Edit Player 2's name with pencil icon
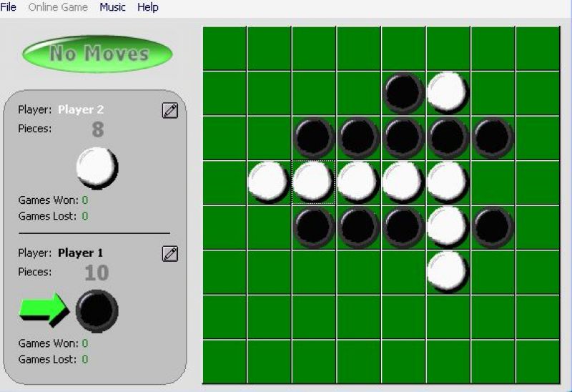The image size is (572, 392). click(170, 110)
